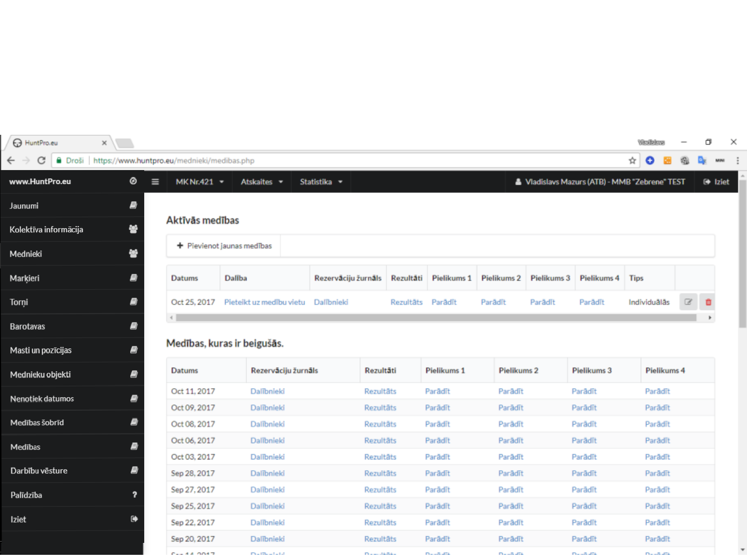Screen dimensions: 747x560
Task: Open Kolektīva informācija in sidebar
Action: [73, 230]
